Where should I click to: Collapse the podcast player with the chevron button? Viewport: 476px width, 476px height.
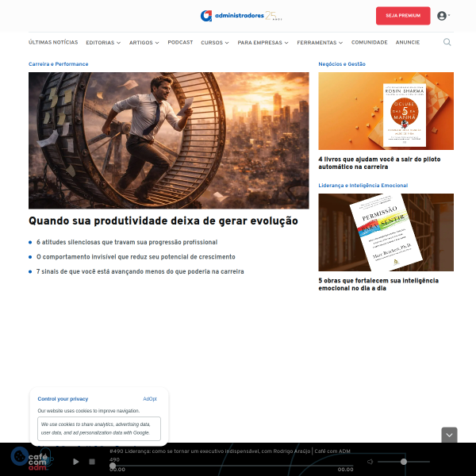(449, 435)
